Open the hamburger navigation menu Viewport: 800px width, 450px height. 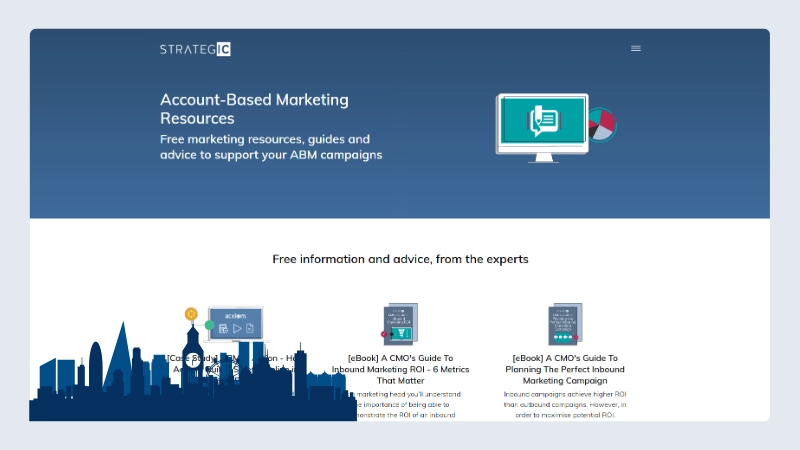point(636,48)
